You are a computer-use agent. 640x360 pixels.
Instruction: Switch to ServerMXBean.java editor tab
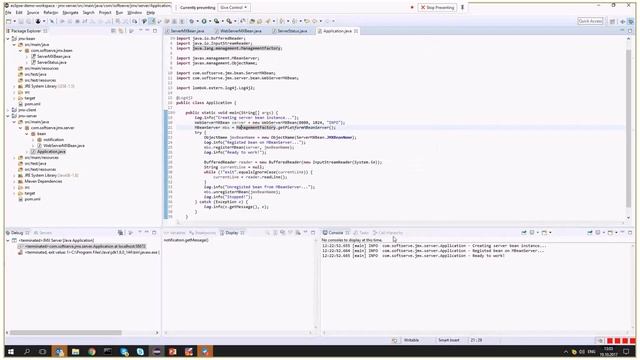point(187,31)
